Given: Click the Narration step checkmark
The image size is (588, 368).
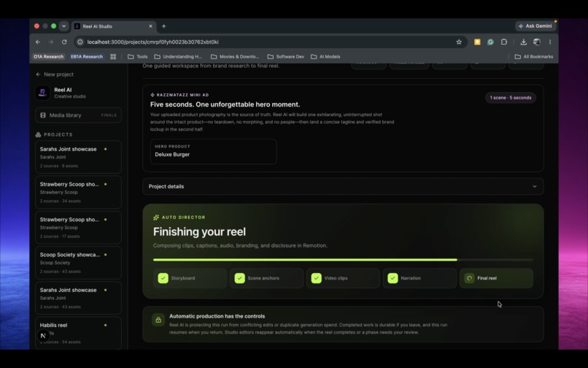Looking at the screenshot, I should (x=392, y=278).
